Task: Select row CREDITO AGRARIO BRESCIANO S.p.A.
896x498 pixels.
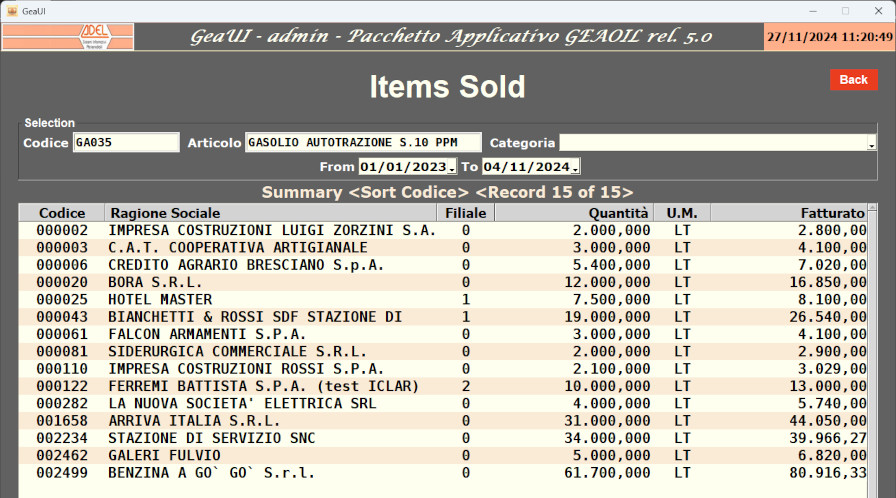Action: click(x=443, y=265)
